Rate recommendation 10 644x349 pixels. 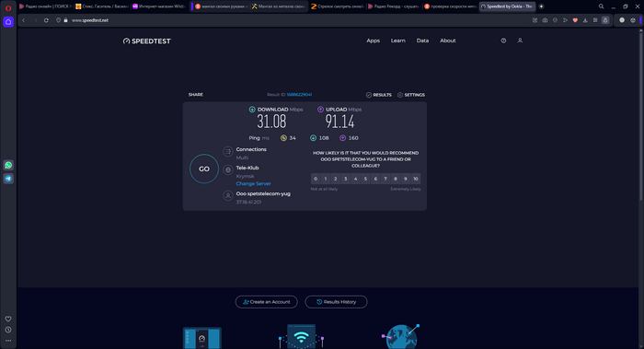[416, 179]
